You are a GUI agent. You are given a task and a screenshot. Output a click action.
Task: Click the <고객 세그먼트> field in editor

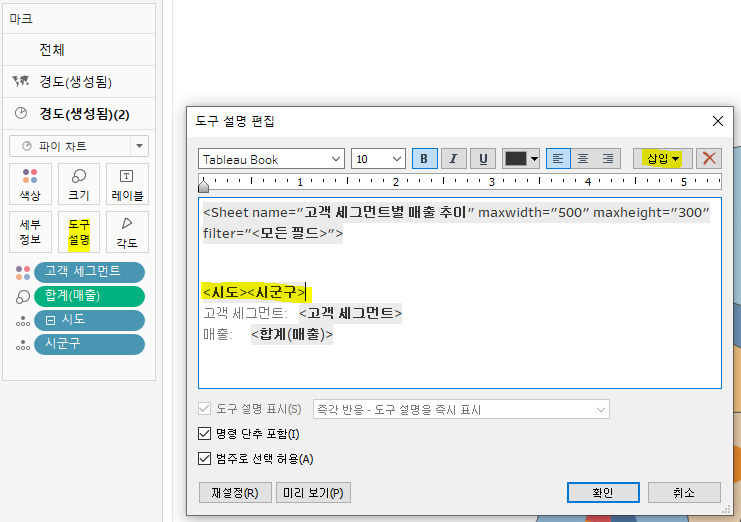(350, 313)
